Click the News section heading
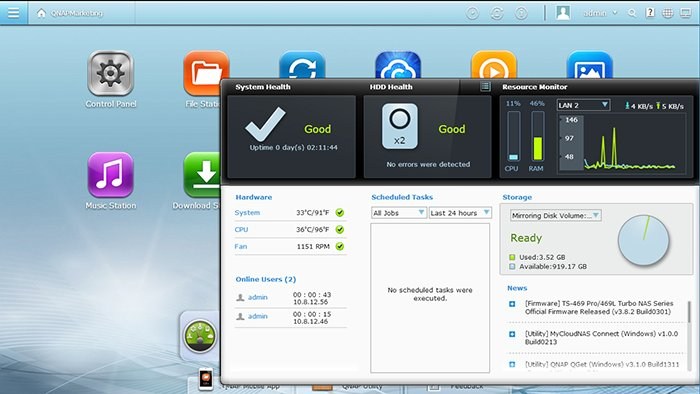This screenshot has height=394, width=700. coord(517,288)
